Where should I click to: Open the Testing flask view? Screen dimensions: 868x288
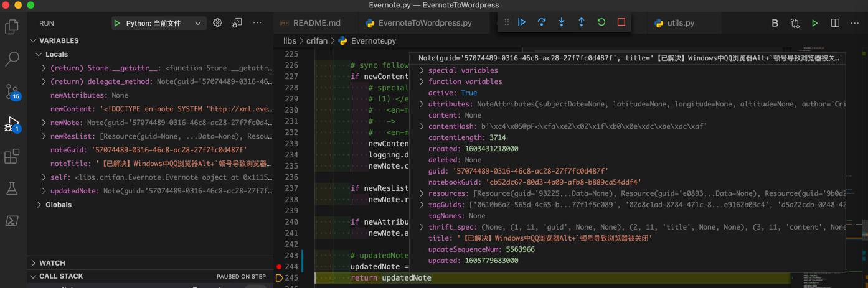12,188
